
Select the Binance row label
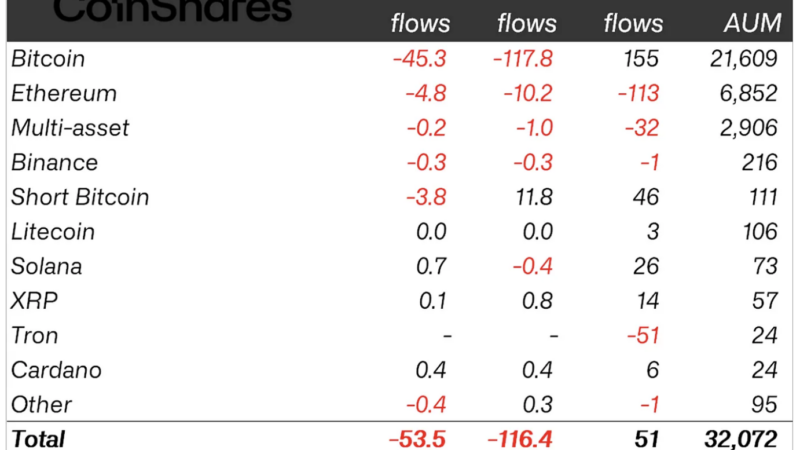(54, 162)
